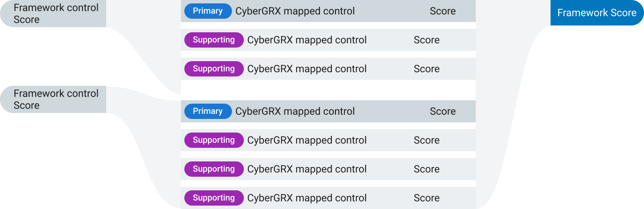The height and width of the screenshot is (209, 644).
Task: Select the upper Framework control Score label
Action: click(56, 14)
